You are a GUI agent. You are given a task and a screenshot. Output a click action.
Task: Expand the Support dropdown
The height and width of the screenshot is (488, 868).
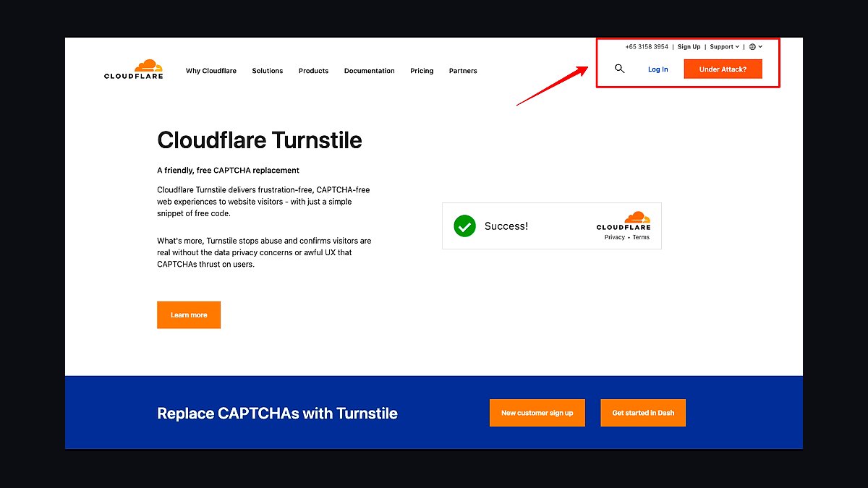tap(724, 47)
